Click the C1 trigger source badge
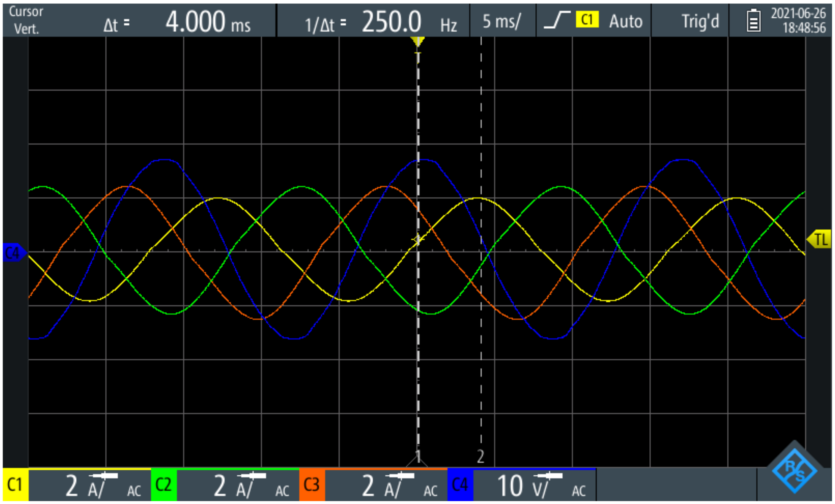This screenshot has height=504, width=835. point(587,20)
